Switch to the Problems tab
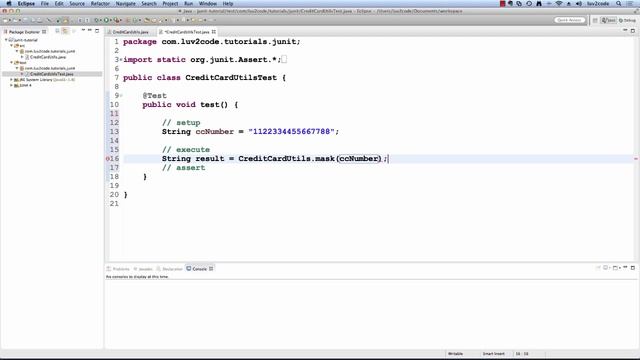 118,269
